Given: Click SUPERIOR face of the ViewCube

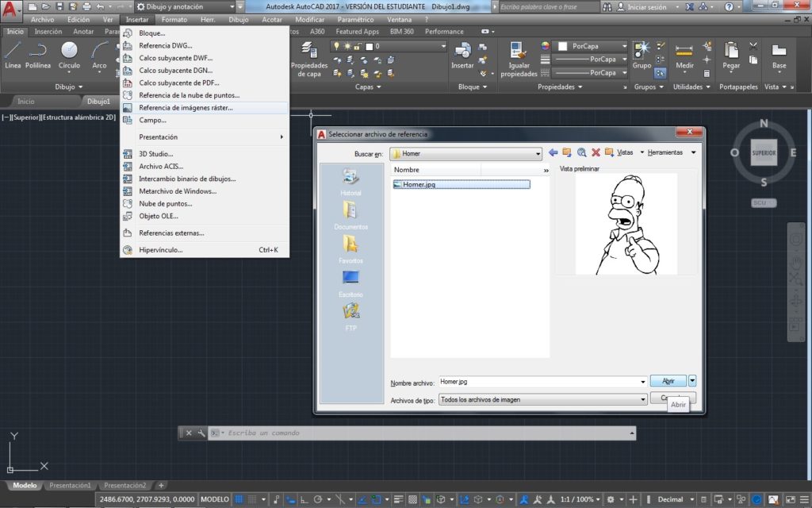Looking at the screenshot, I should pos(764,153).
